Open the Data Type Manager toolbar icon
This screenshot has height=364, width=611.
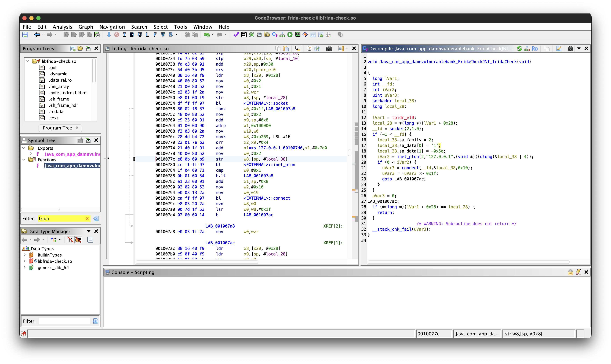coord(267,35)
